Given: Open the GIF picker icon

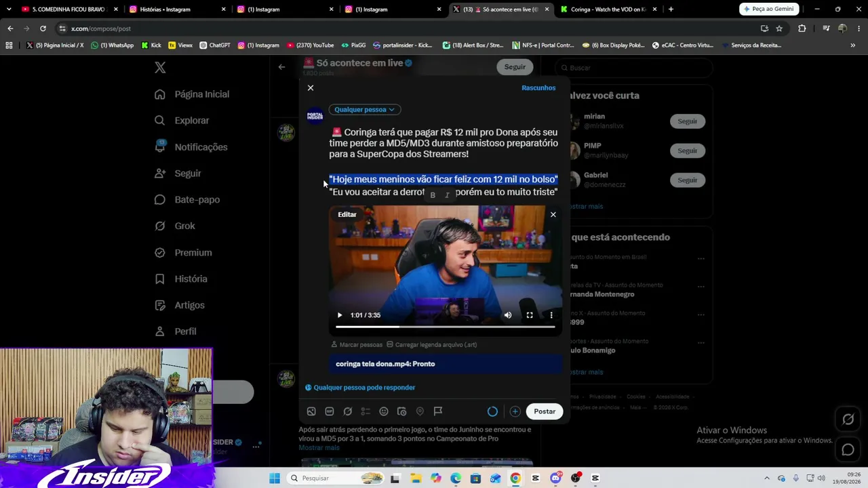Looking at the screenshot, I should tap(330, 411).
